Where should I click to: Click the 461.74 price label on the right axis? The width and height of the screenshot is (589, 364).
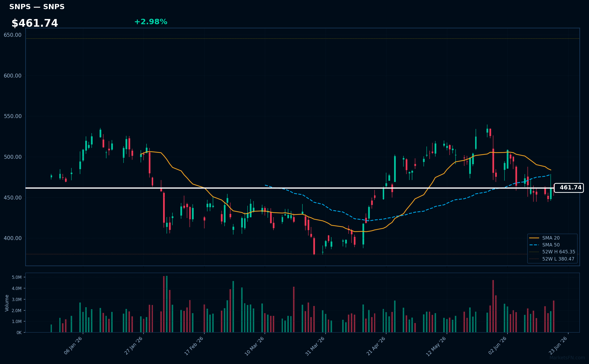[x=569, y=188]
